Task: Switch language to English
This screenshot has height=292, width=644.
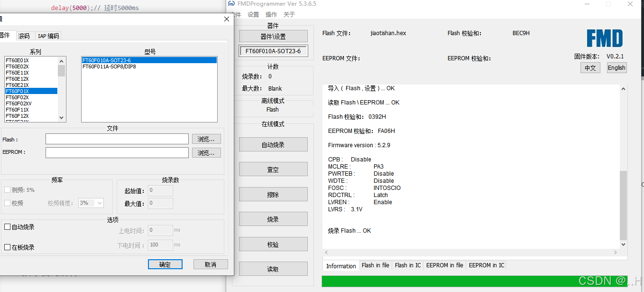Action: point(616,68)
